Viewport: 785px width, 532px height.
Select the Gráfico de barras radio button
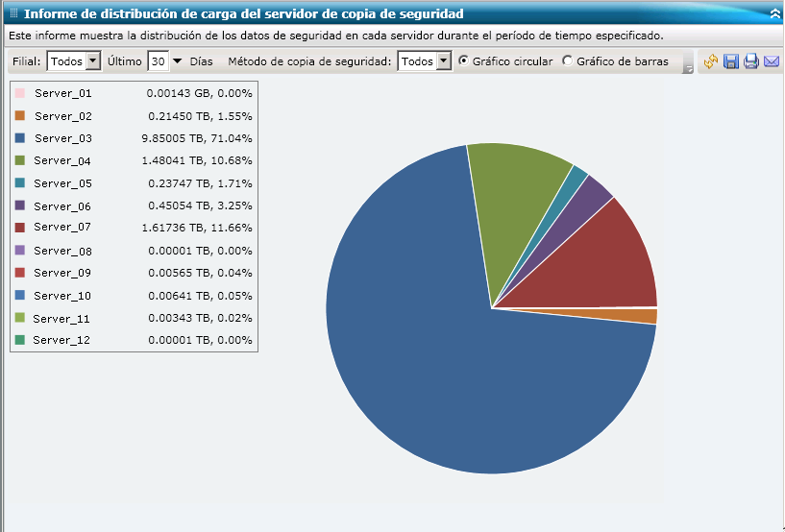[567, 60]
